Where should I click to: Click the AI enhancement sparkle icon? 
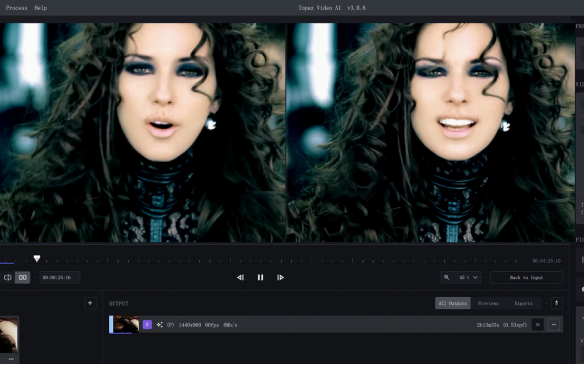point(160,325)
